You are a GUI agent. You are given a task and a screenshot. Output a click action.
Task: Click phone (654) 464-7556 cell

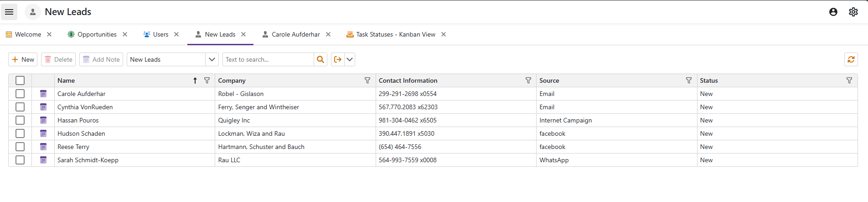456,147
